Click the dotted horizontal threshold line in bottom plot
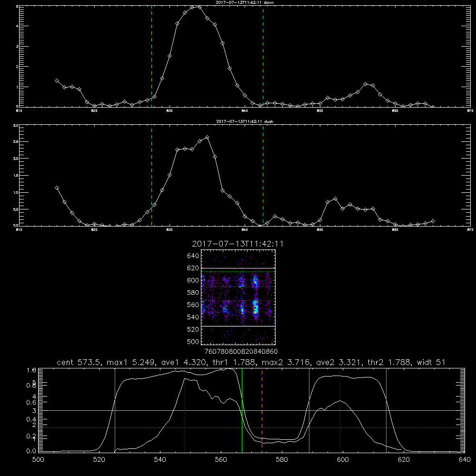 (251, 427)
